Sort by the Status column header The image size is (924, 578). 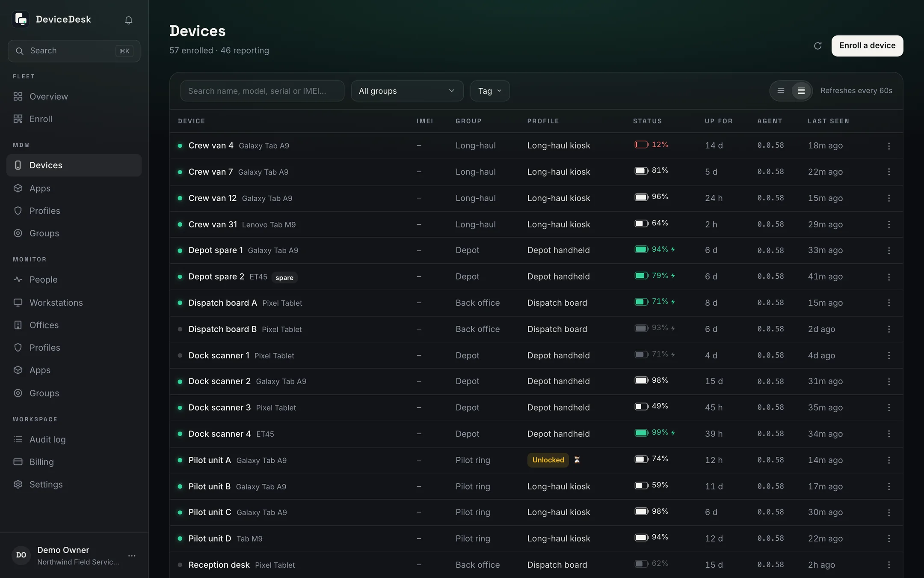point(647,121)
